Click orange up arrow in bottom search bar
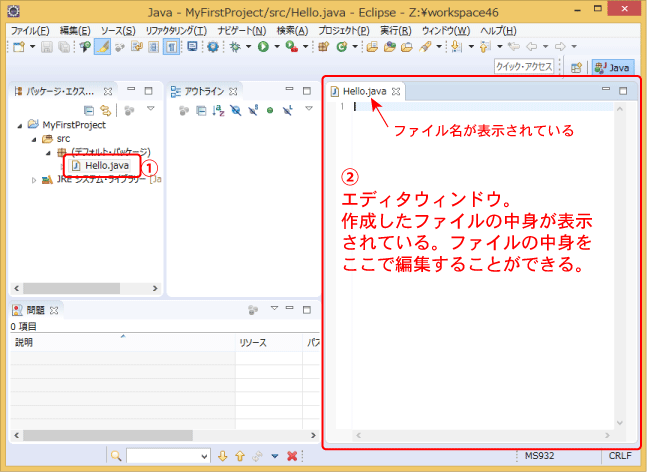 coord(240,455)
